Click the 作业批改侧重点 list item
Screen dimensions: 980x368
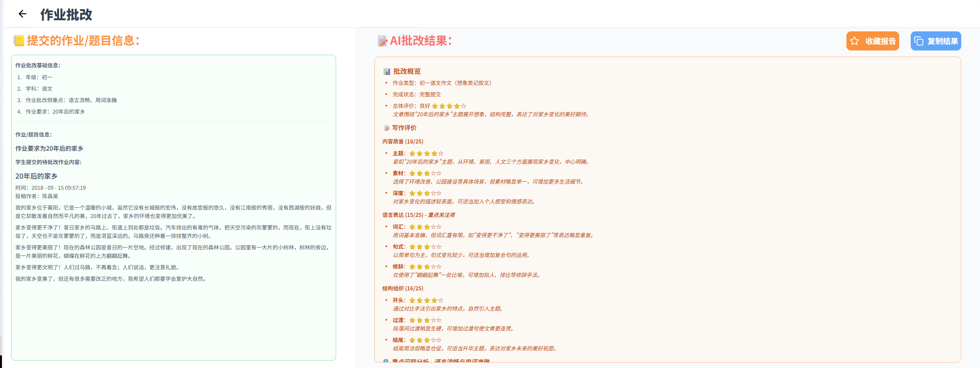[71, 100]
